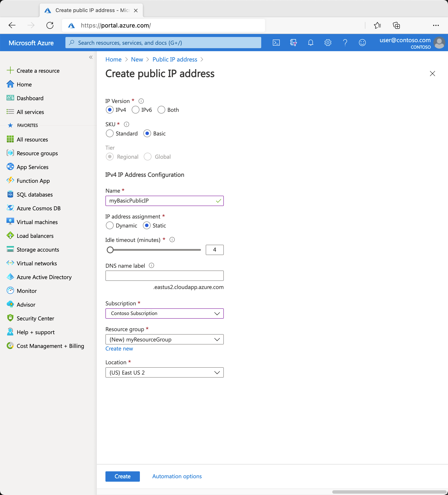This screenshot has width=448, height=495.
Task: Click the Security Center shield icon
Action: tap(10, 318)
